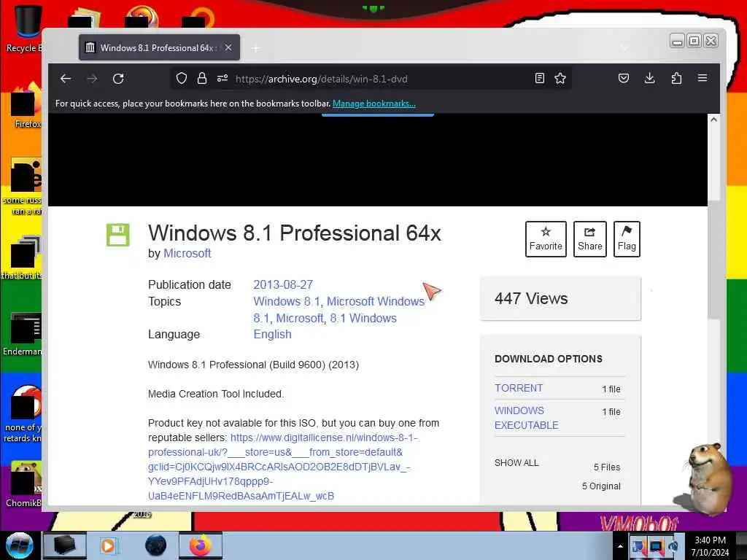The height and width of the screenshot is (560, 747).
Task: Click the Manage bookmarks link
Action: coord(374,104)
